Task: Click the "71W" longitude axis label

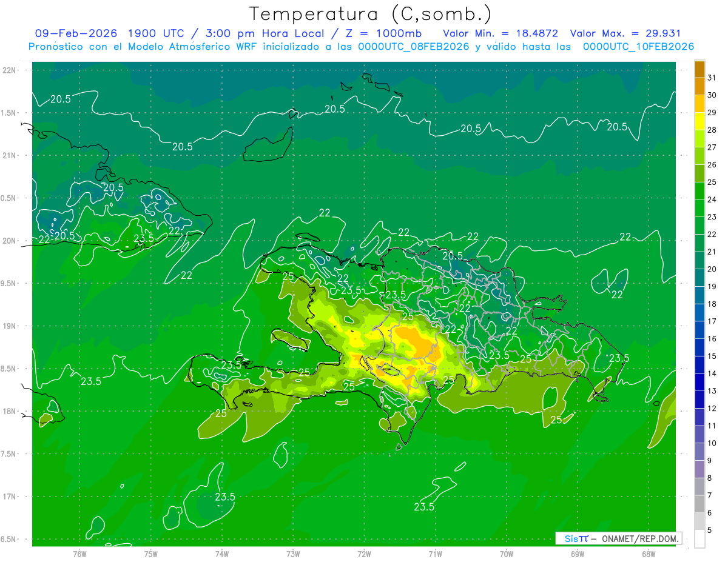Action: (x=435, y=554)
